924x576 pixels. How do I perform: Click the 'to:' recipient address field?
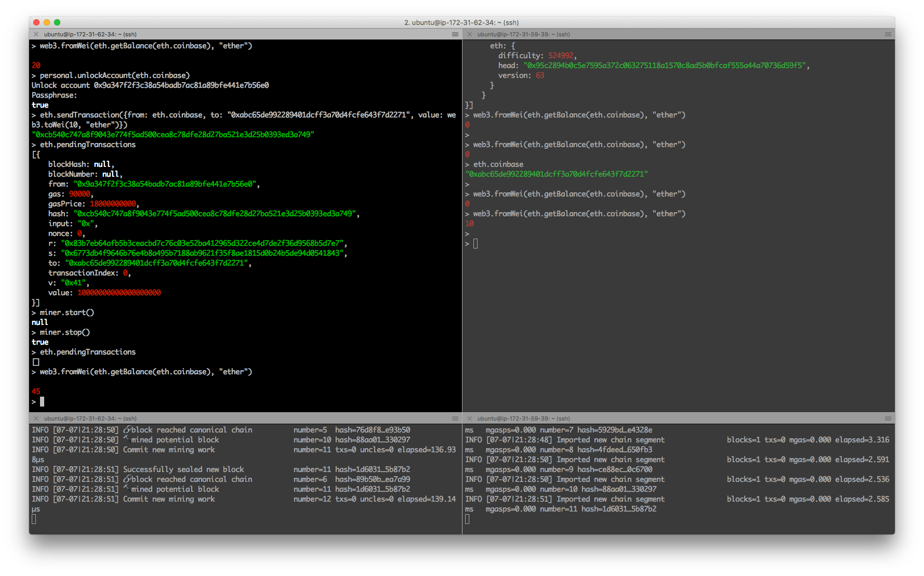click(150, 263)
